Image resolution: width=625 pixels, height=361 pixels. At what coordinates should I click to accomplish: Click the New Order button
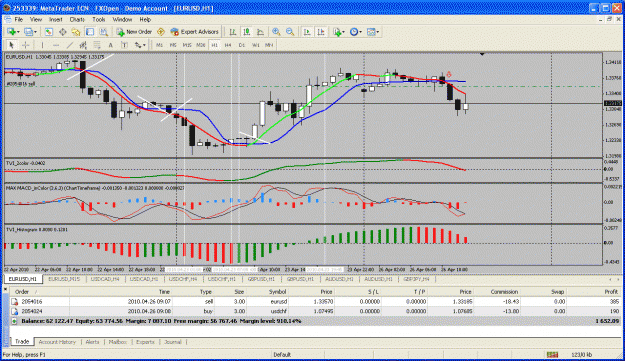tap(134, 32)
